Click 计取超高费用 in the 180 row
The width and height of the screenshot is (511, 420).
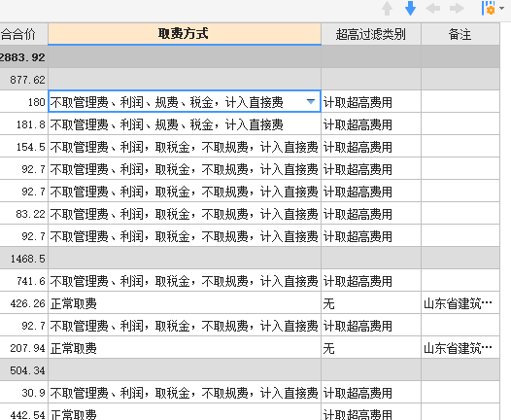coord(358,102)
